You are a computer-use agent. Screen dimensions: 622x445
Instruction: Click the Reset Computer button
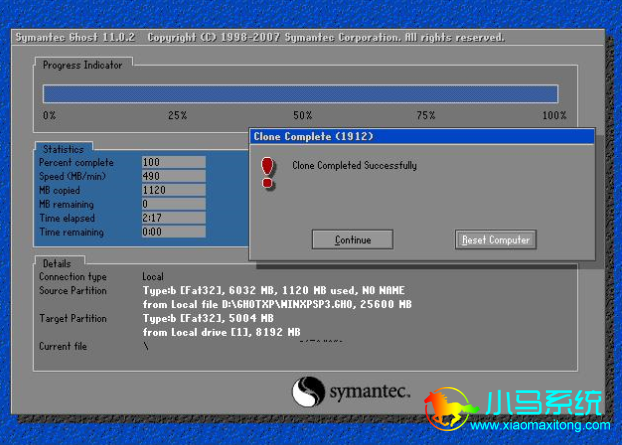point(496,240)
